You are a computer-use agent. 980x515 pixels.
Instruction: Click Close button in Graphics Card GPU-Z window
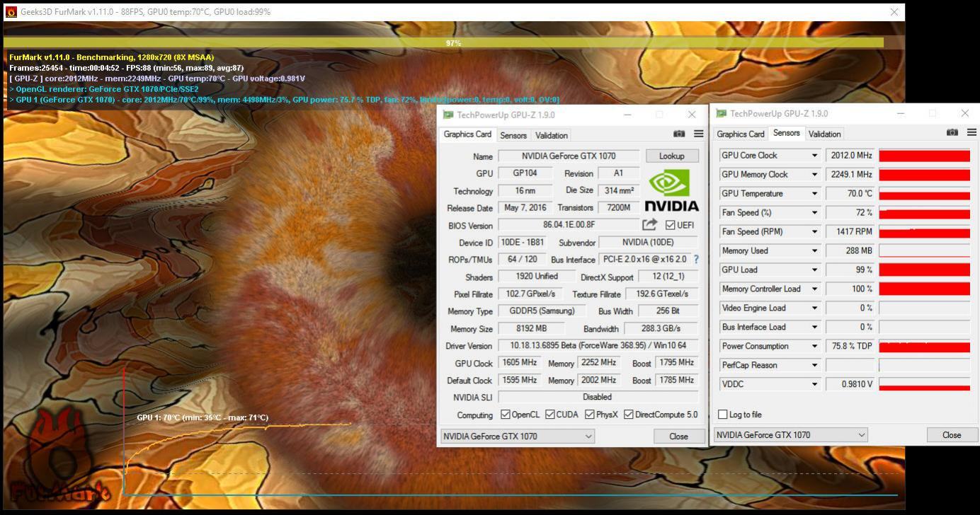pyautogui.click(x=678, y=436)
